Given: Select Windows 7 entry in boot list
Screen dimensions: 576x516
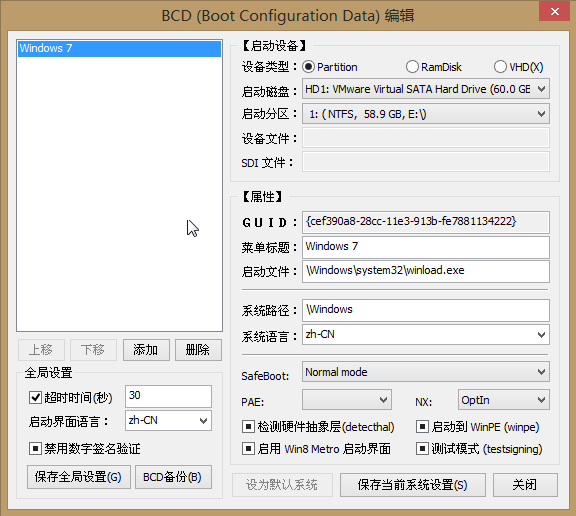Looking at the screenshot, I should click(119, 48).
